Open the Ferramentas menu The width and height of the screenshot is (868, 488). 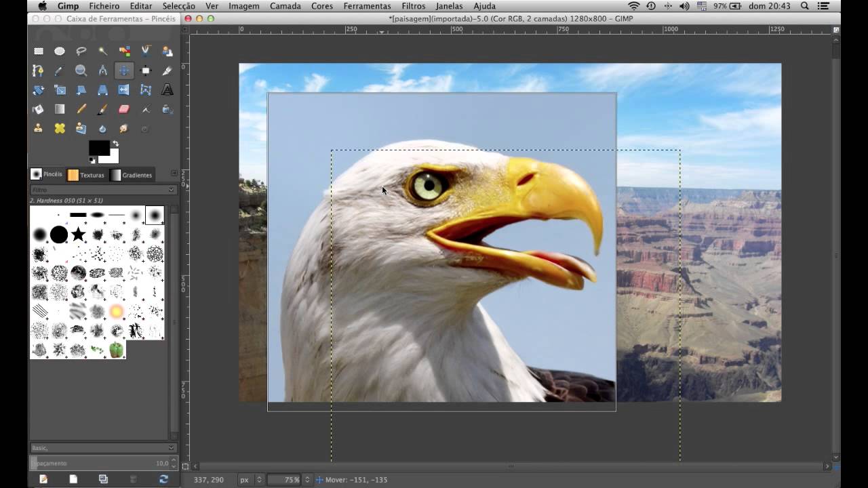click(x=367, y=6)
